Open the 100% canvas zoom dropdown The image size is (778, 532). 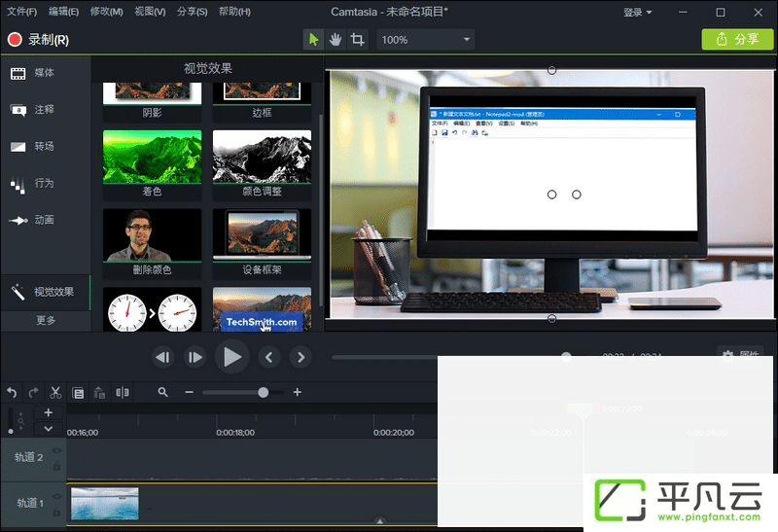pos(425,39)
